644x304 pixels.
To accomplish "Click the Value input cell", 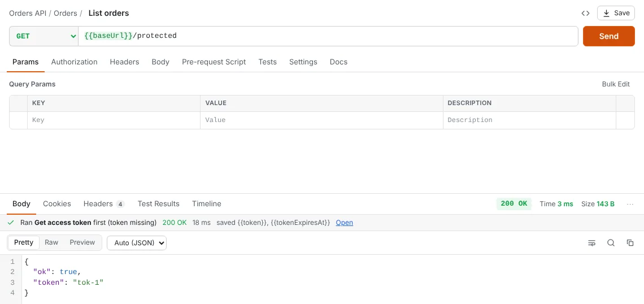I will coord(321,120).
